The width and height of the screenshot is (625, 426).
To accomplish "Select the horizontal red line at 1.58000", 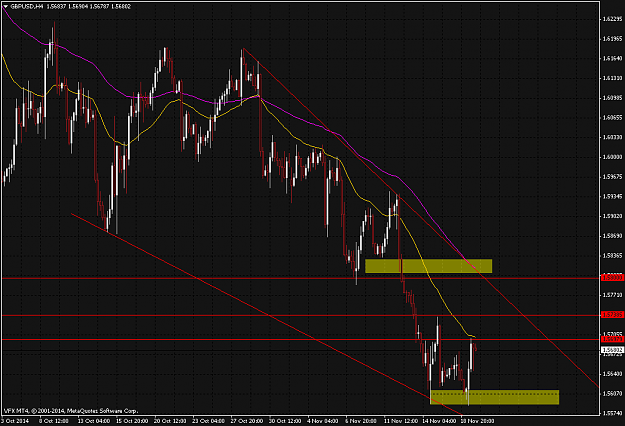I will click(299, 278).
